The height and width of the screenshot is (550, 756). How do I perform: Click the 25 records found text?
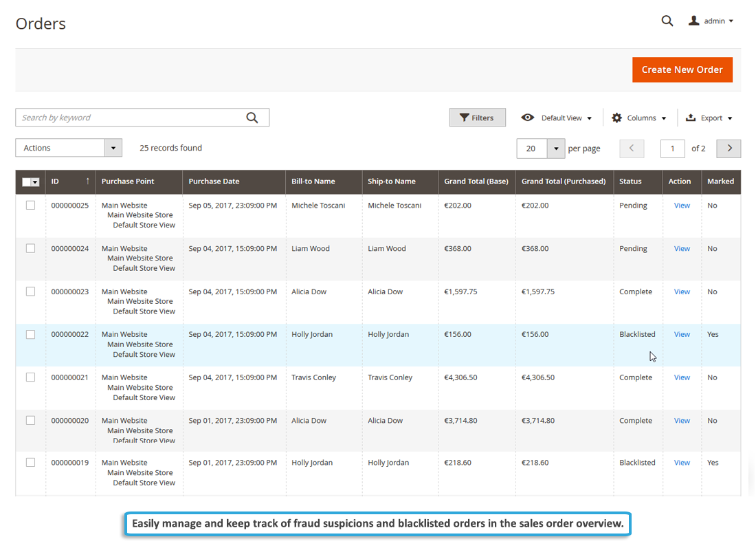pyautogui.click(x=170, y=148)
